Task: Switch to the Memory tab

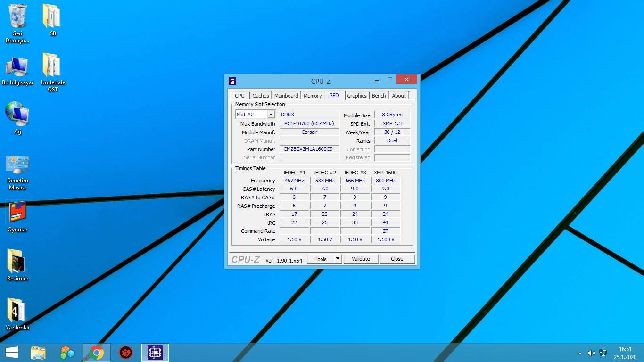Action: pyautogui.click(x=313, y=96)
